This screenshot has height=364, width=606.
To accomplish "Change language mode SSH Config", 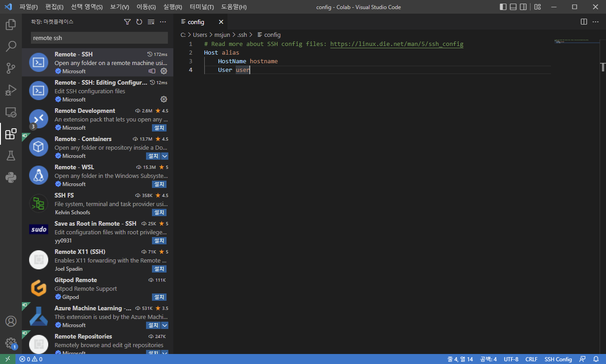I will point(558,359).
